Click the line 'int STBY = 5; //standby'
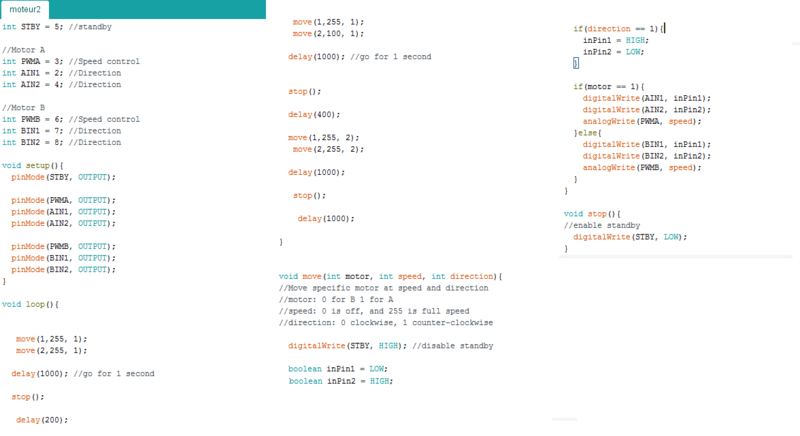Screen dimensions: 800x436 tap(57, 27)
